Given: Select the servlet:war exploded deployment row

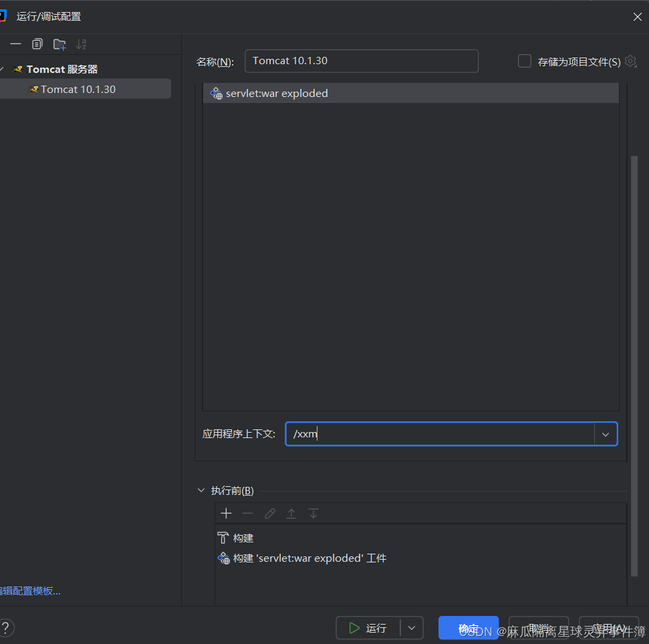Looking at the screenshot, I should click(x=411, y=93).
